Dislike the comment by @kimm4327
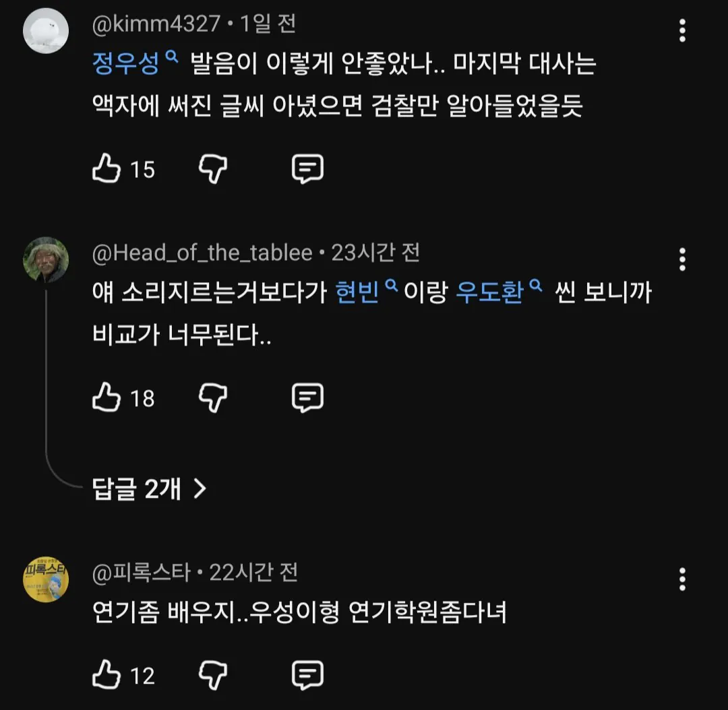Image resolution: width=728 pixels, height=710 pixels. point(213,169)
